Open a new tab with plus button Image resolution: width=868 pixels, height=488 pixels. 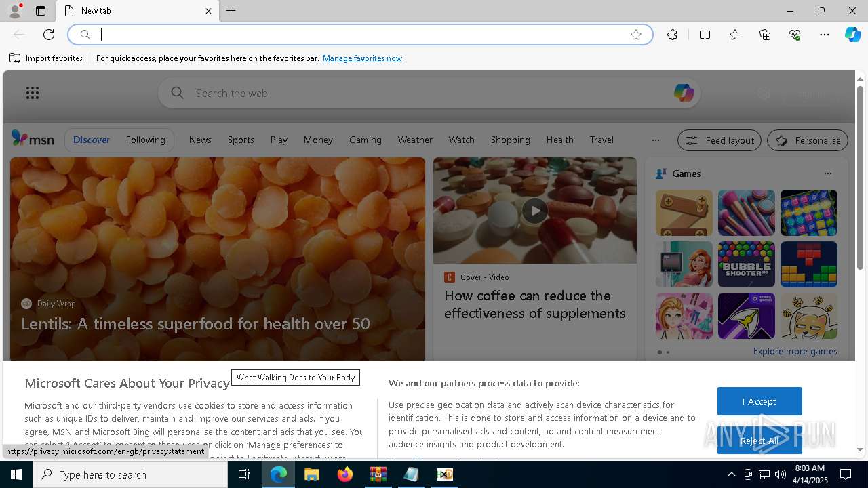point(231,11)
